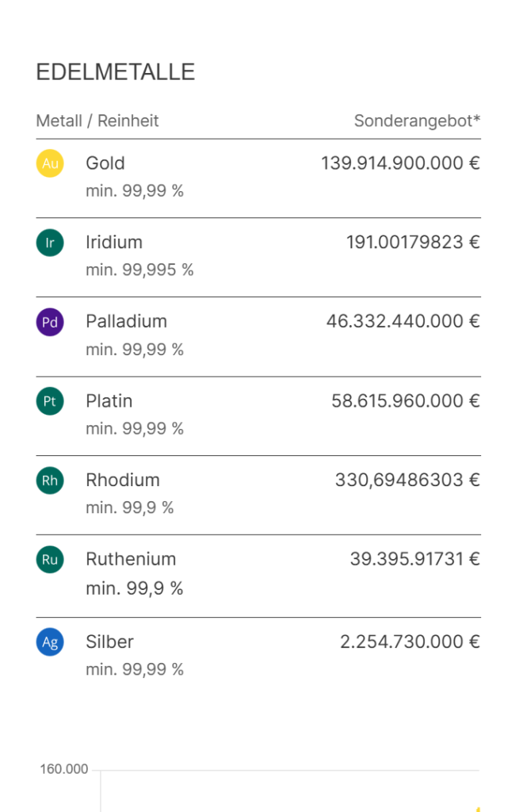Select the Ruthenium row label
Screen dimensions: 527x812
(x=131, y=559)
